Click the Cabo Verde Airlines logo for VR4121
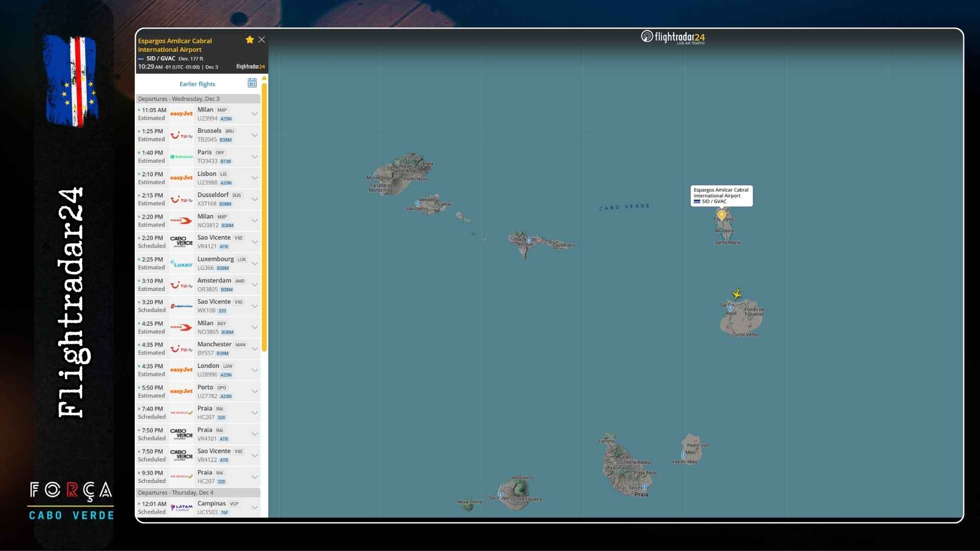This screenshot has width=980, height=551. [182, 242]
